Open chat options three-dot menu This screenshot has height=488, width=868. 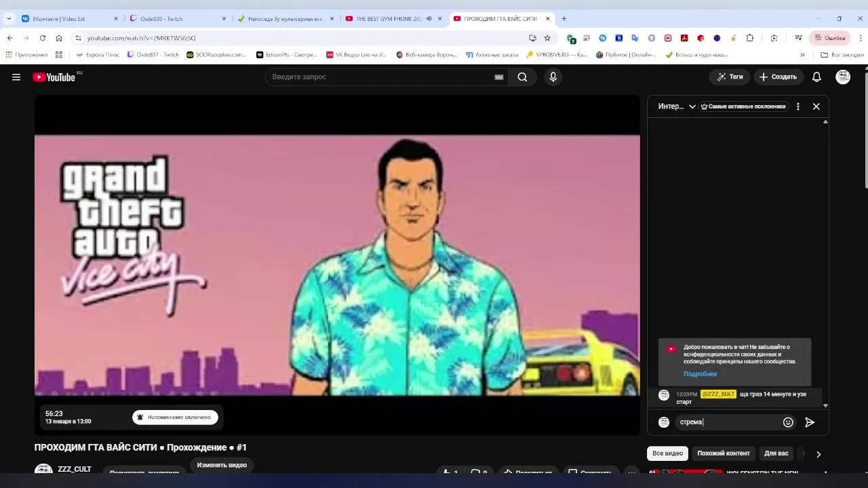[x=798, y=106]
